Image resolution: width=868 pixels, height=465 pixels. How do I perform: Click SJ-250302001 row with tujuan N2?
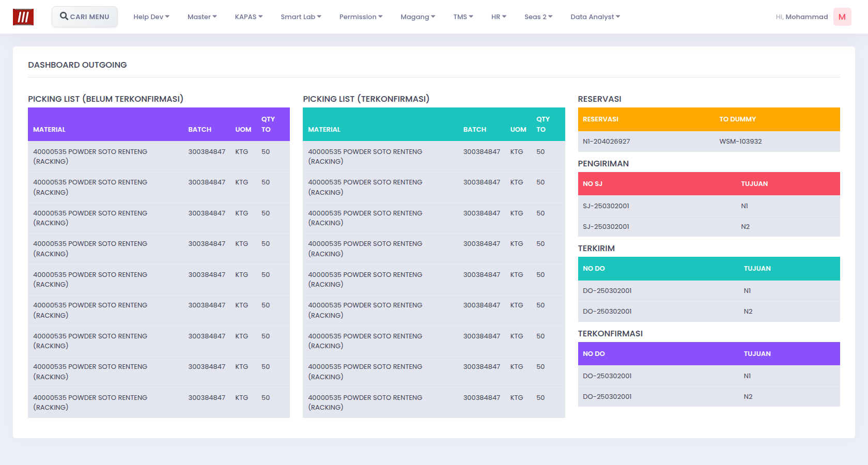coord(709,226)
